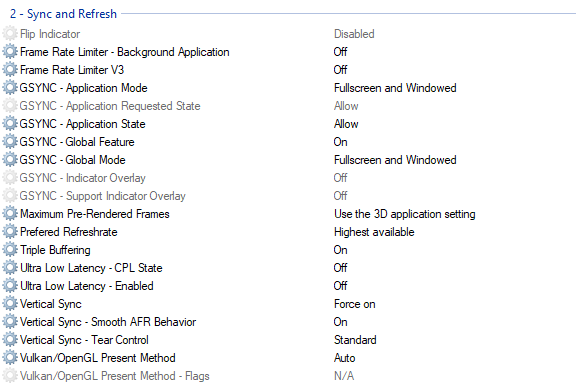Open Off value of Frame Rate Limiter V3
The height and width of the screenshot is (391, 576).
click(x=341, y=70)
